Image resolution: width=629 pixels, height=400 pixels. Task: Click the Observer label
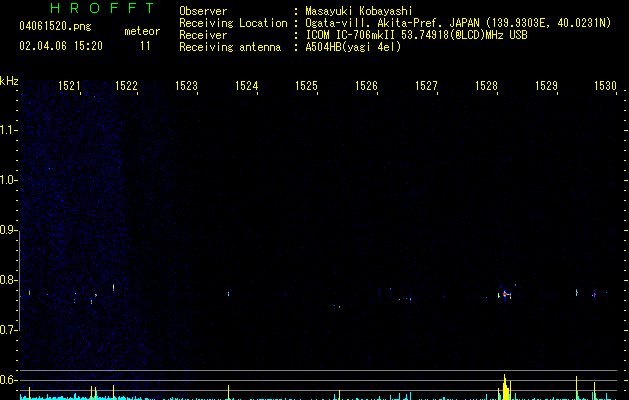(x=203, y=11)
